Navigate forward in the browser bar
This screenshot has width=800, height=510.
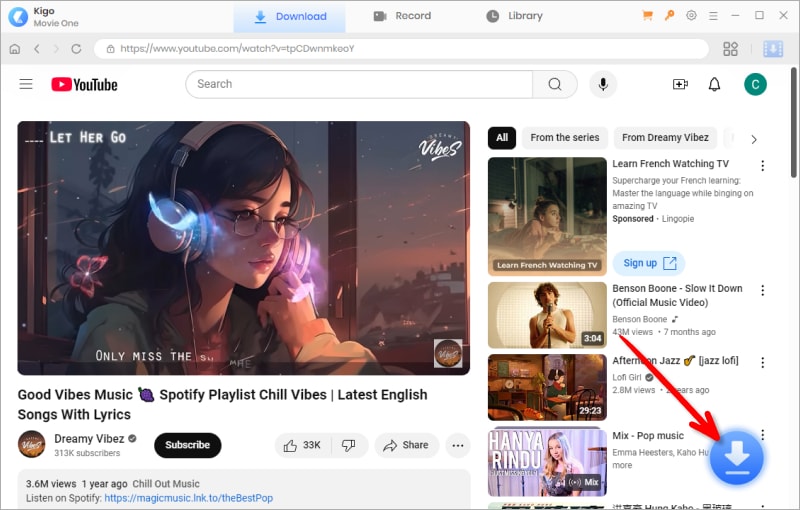[x=56, y=49]
